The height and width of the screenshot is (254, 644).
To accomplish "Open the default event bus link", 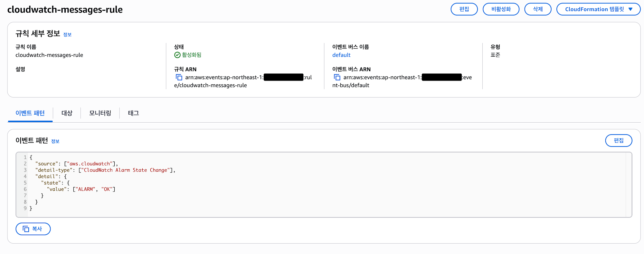I will [x=341, y=55].
